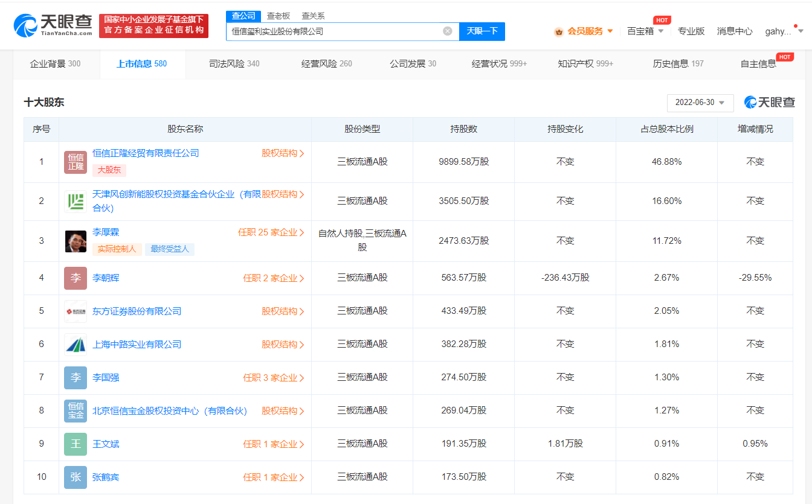Click 上海中路实业 company logo

tap(75, 344)
